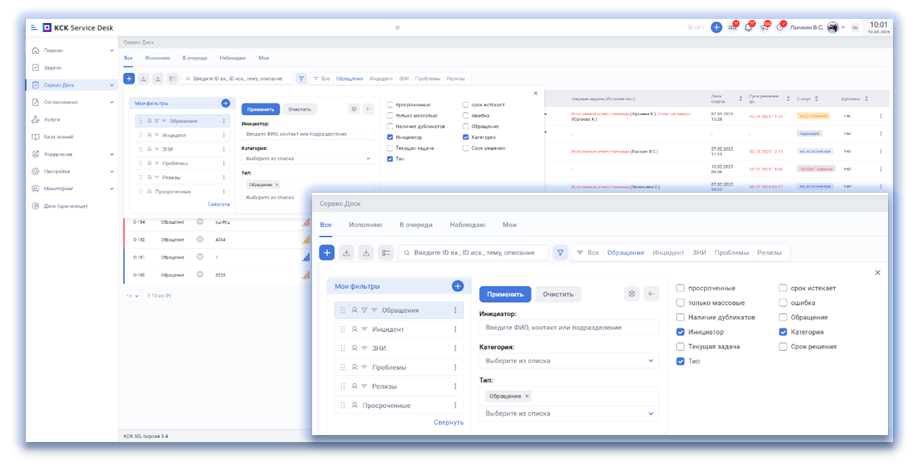
Task: Check Наличие дубликатов checkbox in enlarged inset
Action: coord(680,317)
